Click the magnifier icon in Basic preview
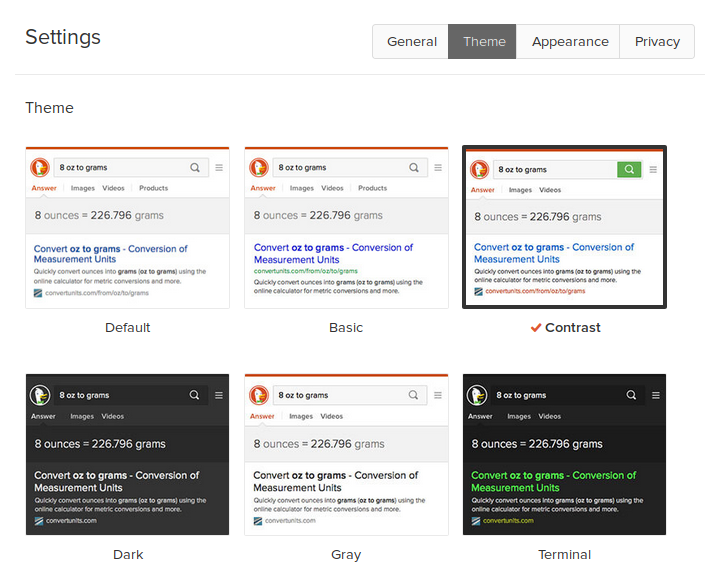This screenshot has height=583, width=722. point(414,168)
